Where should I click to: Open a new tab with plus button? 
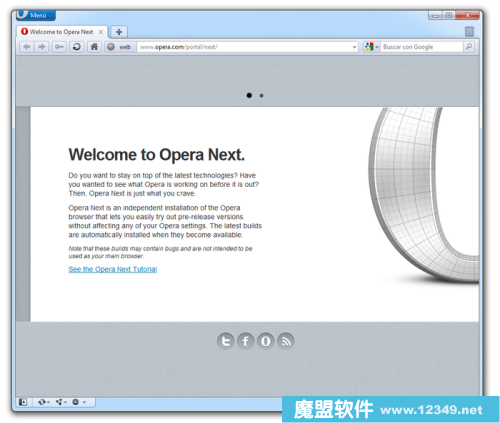coord(119,32)
